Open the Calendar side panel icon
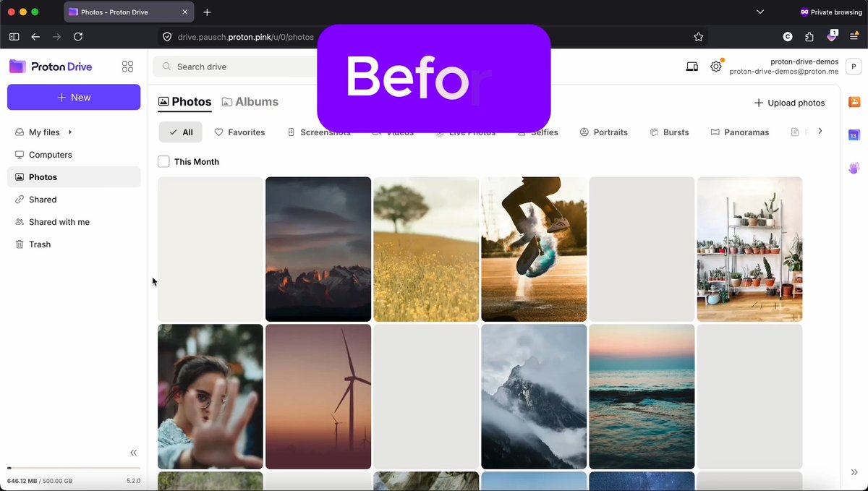Viewport: 868px width, 491px height. point(854,135)
